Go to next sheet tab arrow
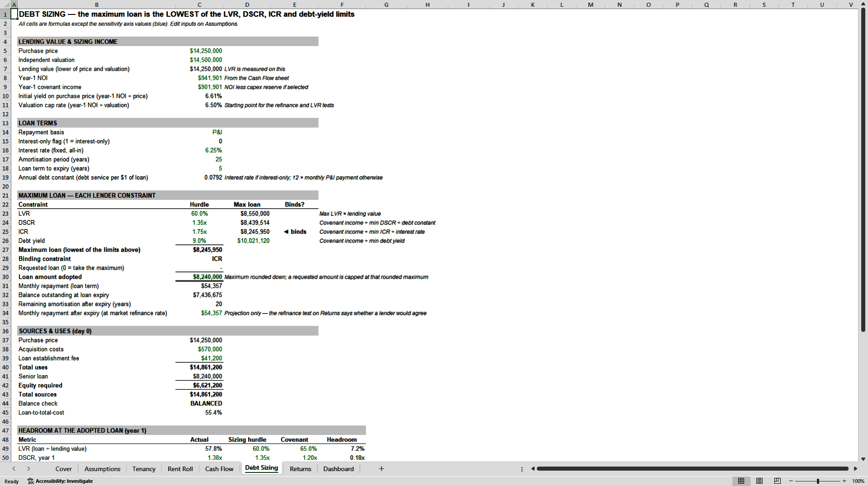The height and width of the screenshot is (486, 868). point(28,469)
